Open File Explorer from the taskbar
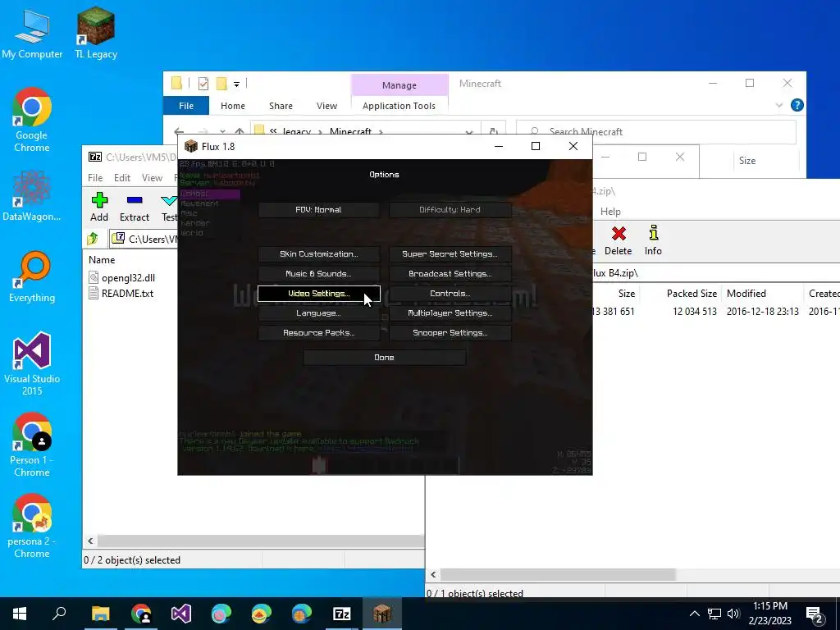 100,614
